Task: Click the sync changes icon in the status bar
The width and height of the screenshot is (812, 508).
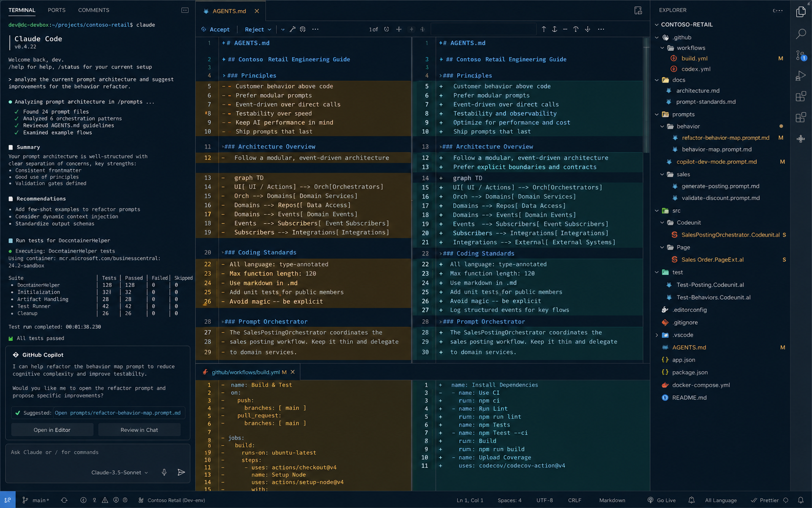Action: tap(64, 500)
